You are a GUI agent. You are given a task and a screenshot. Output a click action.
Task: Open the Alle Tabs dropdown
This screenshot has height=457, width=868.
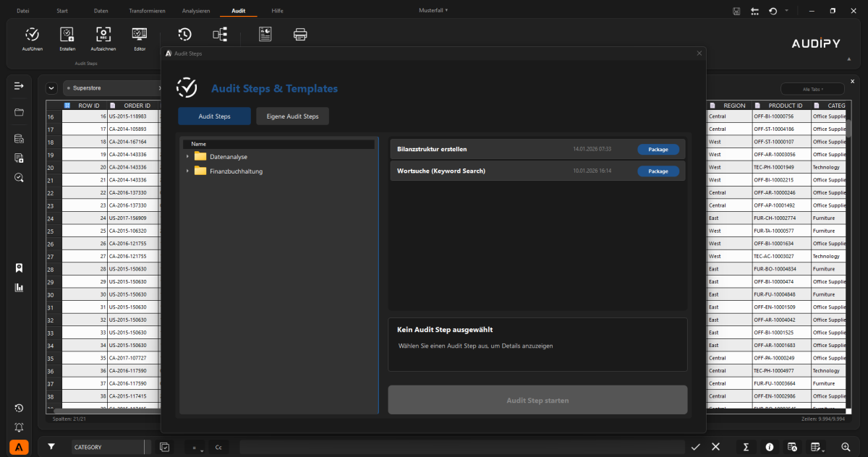tap(812, 88)
